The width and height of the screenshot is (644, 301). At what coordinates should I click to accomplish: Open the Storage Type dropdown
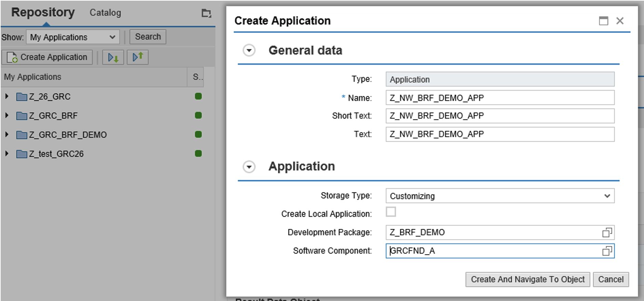(500, 196)
